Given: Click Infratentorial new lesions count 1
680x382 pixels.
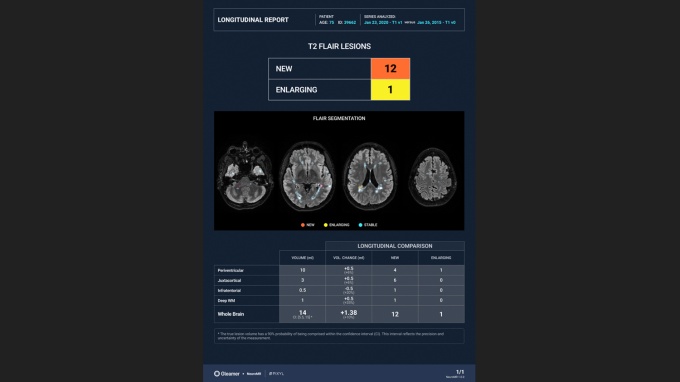Looking at the screenshot, I should pyautogui.click(x=395, y=290).
